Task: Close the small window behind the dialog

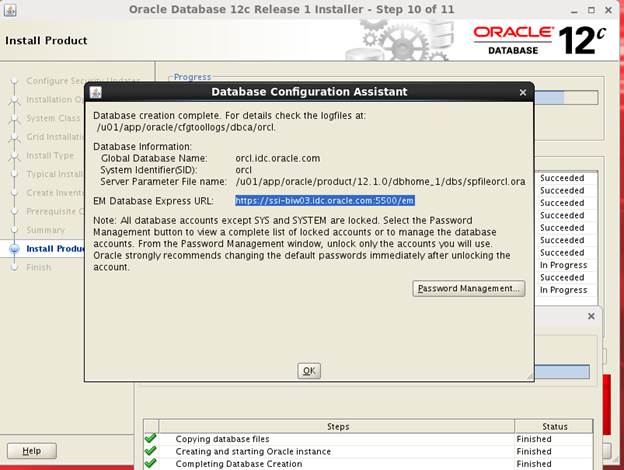Action: point(591,316)
